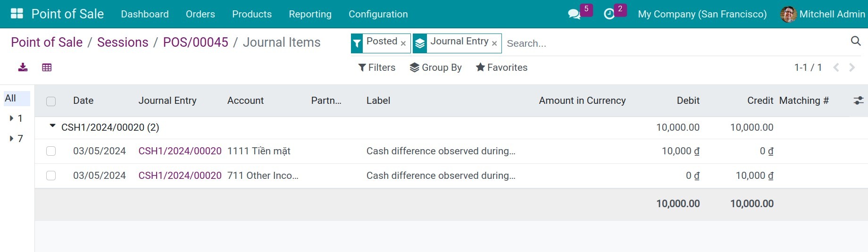Viewport: 868px width, 252px height.
Task: Switch to list grid view icon
Action: (47, 67)
